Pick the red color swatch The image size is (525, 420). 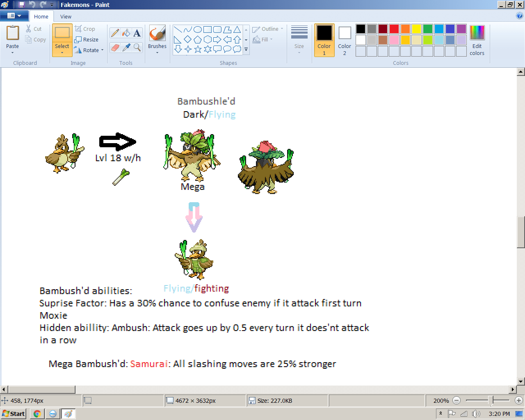pos(394,29)
